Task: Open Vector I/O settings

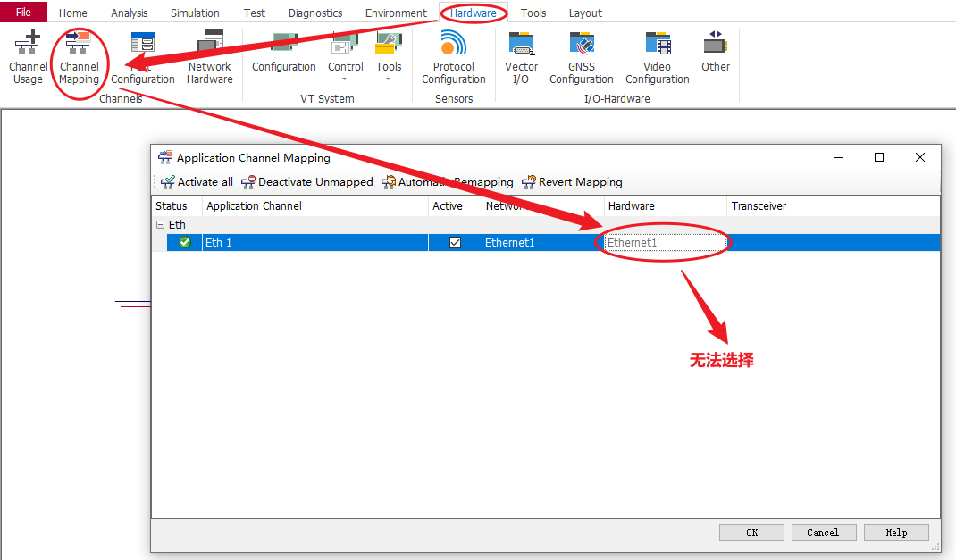Action: click(521, 57)
